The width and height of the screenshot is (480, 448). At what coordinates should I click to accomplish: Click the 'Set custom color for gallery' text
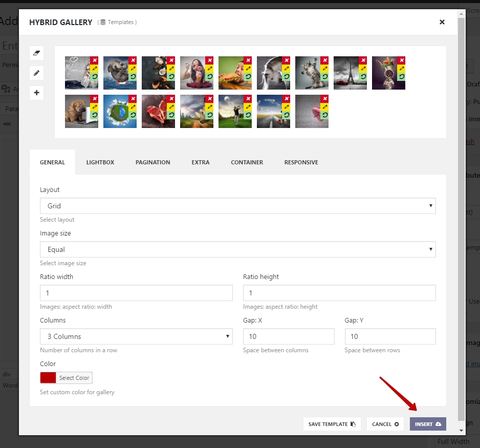pos(77,392)
